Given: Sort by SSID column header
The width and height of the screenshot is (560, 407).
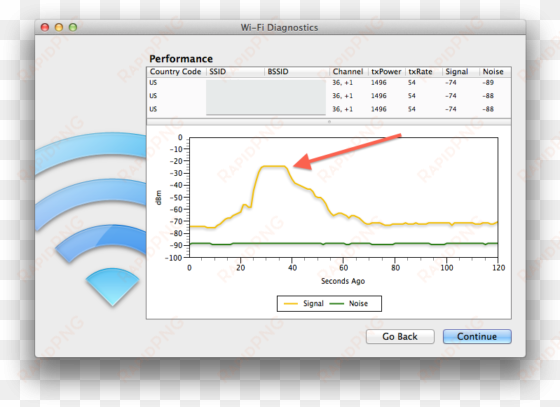Looking at the screenshot, I should pos(235,71).
